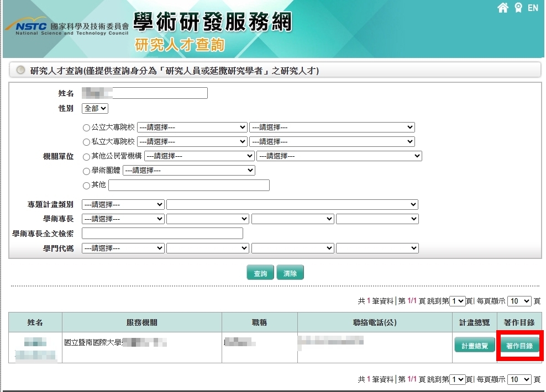Image resolution: width=546 pixels, height=392 pixels.
Task: Expand first 學門代碼 dropdown
Action: pos(123,248)
